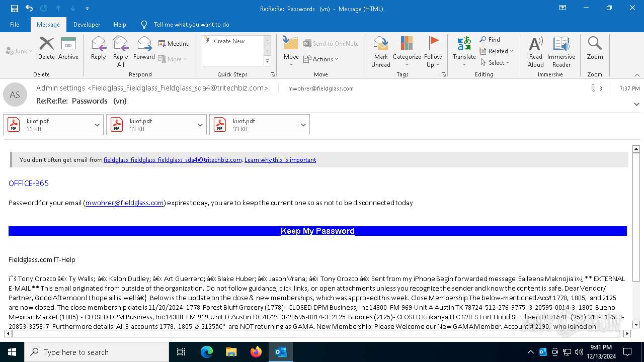This screenshot has width=644, height=362.
Task: Click the Type here to search box
Action: (97, 352)
